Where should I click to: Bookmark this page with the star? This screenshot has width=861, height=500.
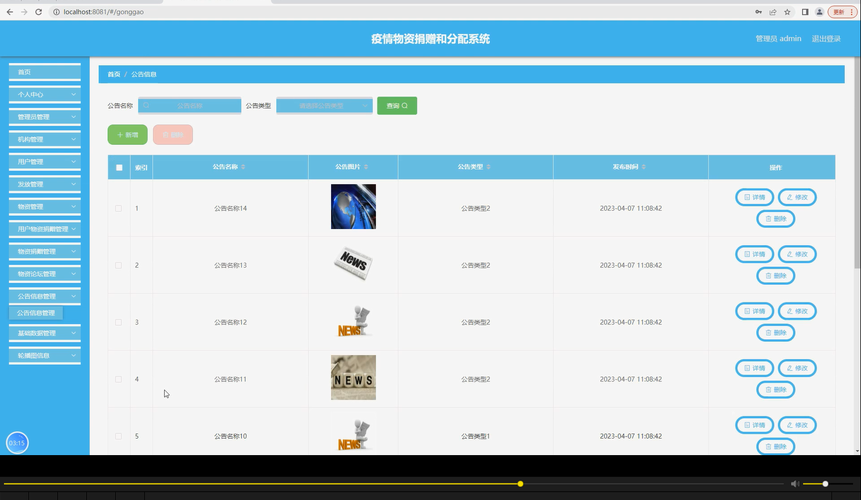tap(787, 12)
